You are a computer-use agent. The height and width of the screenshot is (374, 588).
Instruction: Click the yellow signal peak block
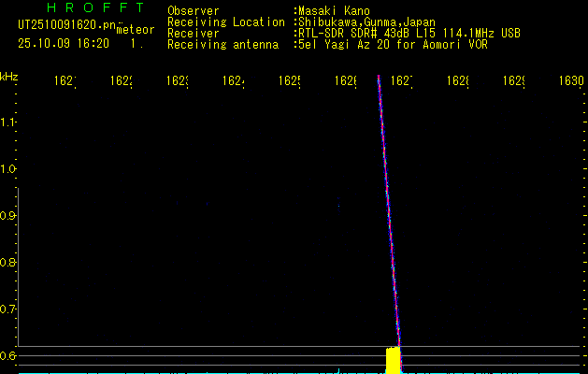pyautogui.click(x=394, y=359)
